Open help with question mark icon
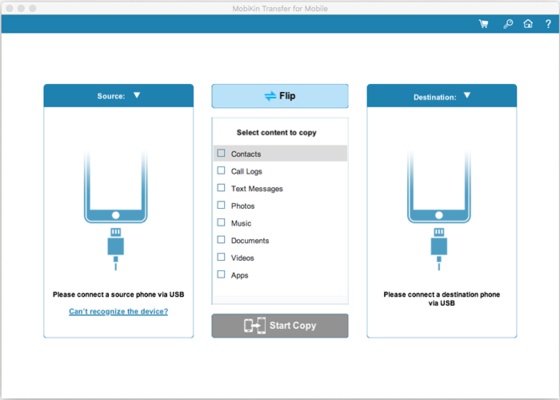 click(548, 24)
